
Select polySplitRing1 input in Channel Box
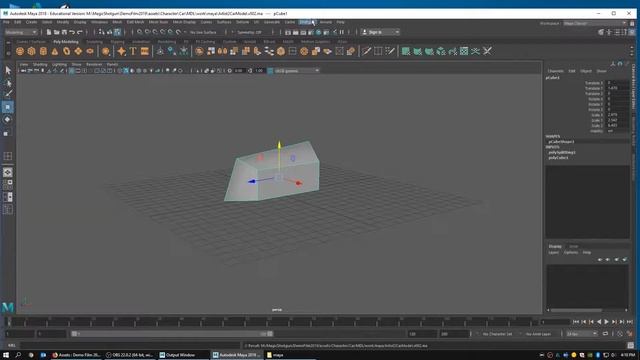point(562,152)
